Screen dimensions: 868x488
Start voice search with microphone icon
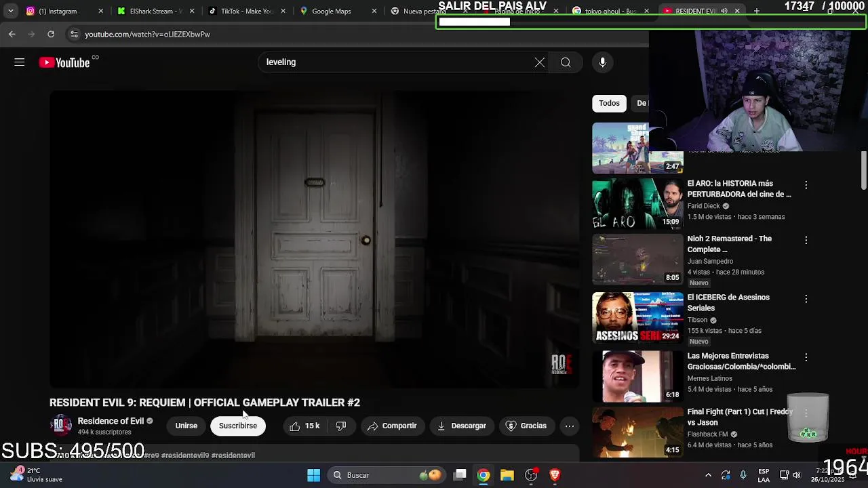coord(602,62)
